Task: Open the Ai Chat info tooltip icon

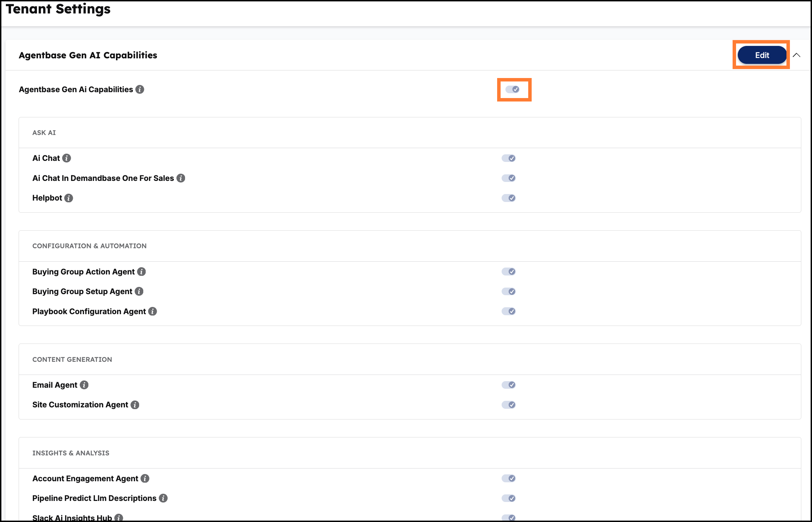Action: 67,158
